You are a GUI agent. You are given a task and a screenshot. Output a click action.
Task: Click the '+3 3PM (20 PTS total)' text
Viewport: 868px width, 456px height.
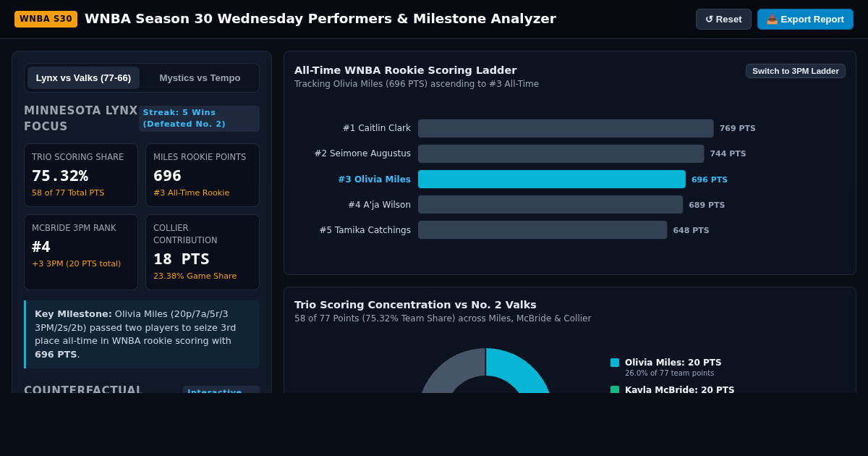pyautogui.click(x=77, y=263)
